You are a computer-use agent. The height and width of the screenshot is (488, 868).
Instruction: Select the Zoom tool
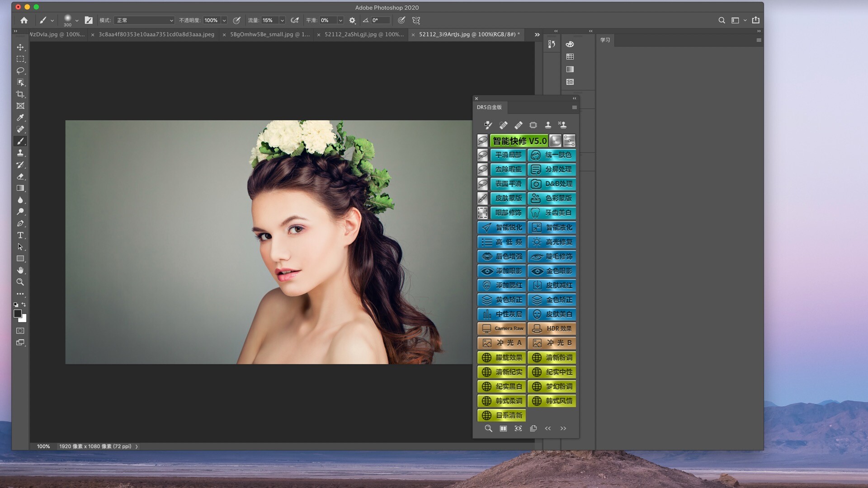(20, 282)
